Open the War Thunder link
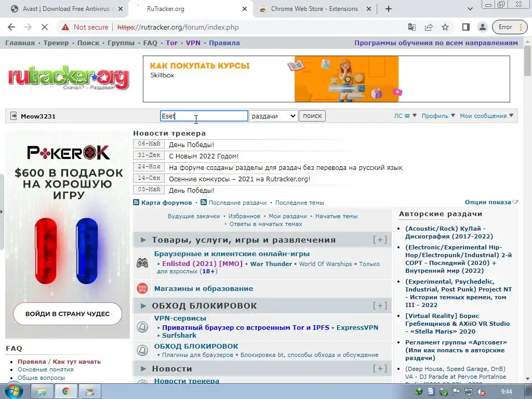 click(x=271, y=263)
